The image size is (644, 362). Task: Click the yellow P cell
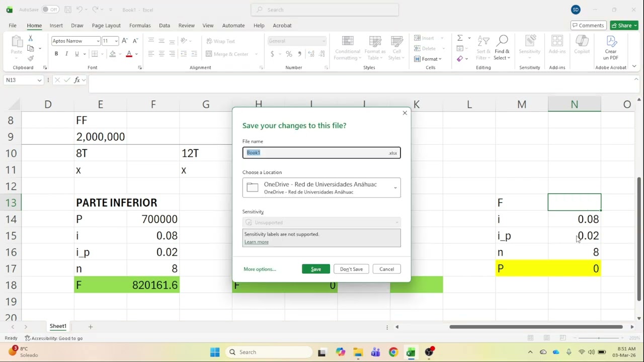click(x=522, y=268)
